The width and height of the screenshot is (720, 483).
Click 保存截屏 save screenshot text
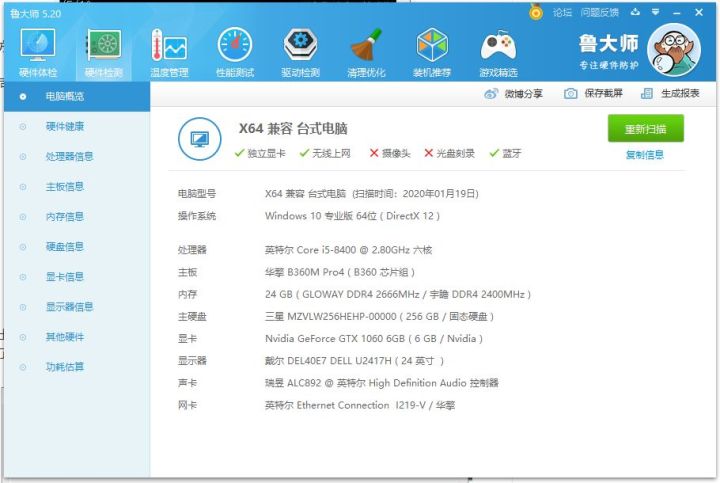pos(603,94)
